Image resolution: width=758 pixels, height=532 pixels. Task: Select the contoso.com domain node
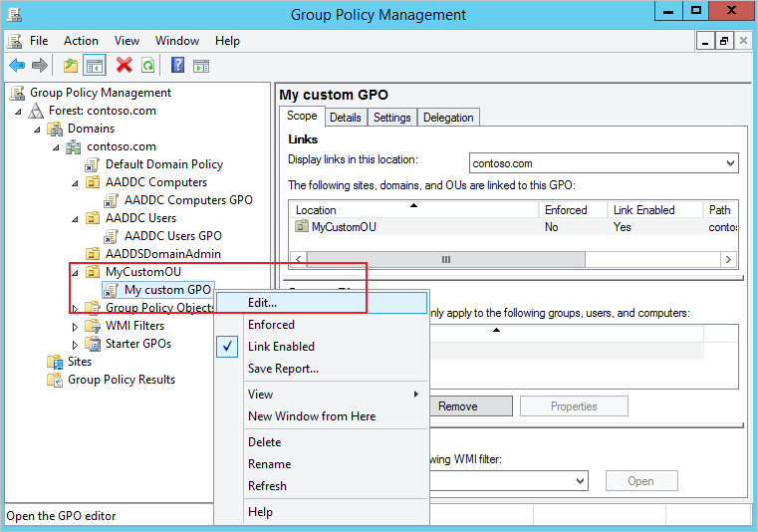121,146
